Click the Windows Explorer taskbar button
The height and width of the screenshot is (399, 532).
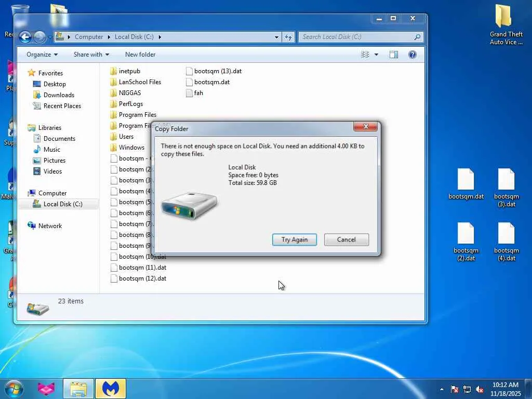tap(78, 389)
